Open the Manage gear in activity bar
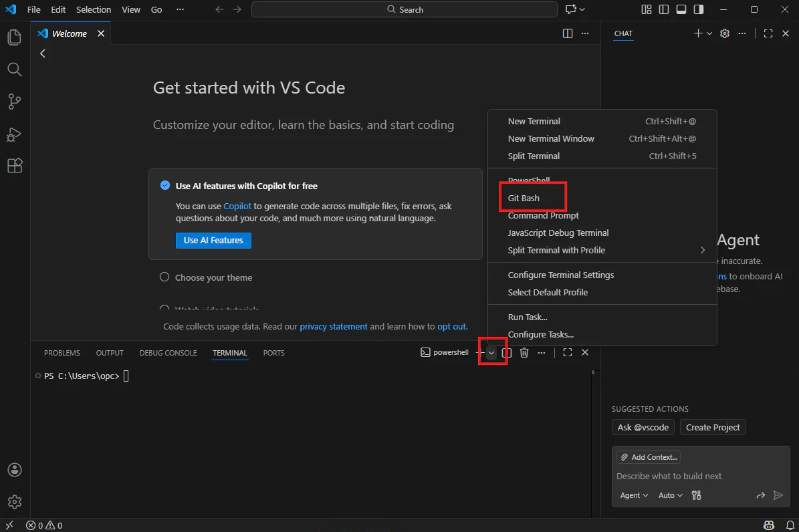The width and height of the screenshot is (799, 532). 14,502
